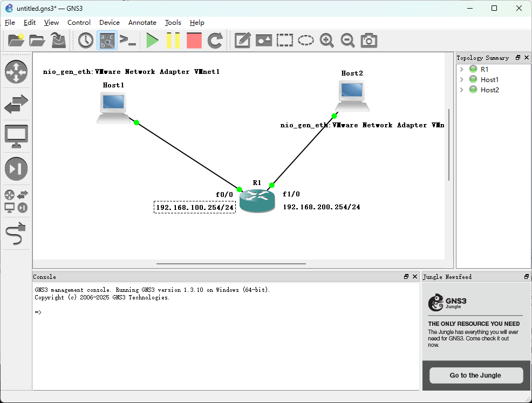The image size is (532, 403).
Task: Open console to all devices icon
Action: tap(128, 40)
